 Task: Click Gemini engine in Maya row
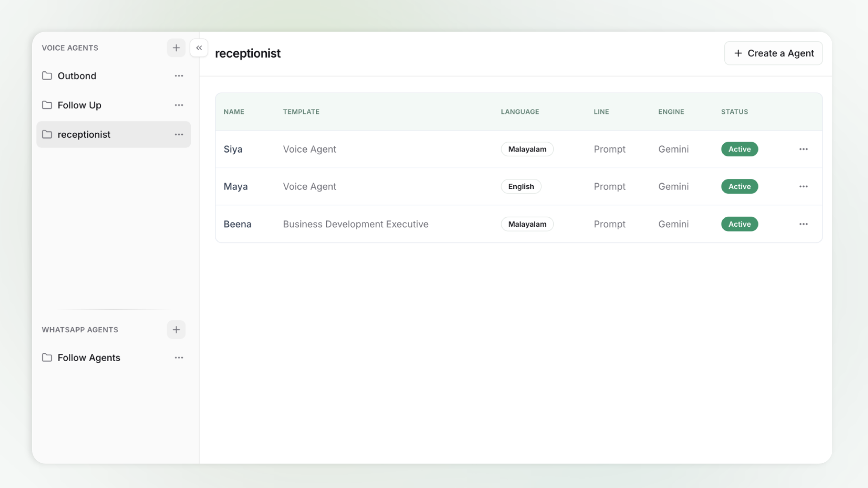[x=674, y=187]
